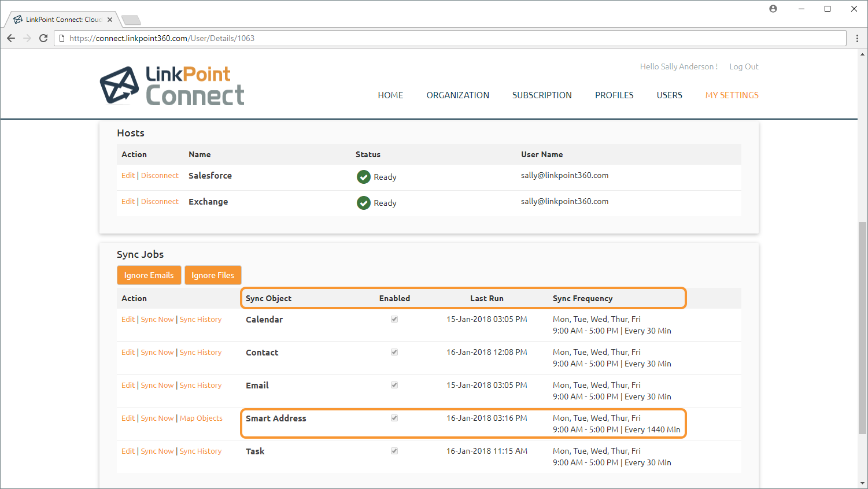The width and height of the screenshot is (868, 489).
Task: Click the sally@linkpoint360.com Salesforce user name
Action: 564,175
